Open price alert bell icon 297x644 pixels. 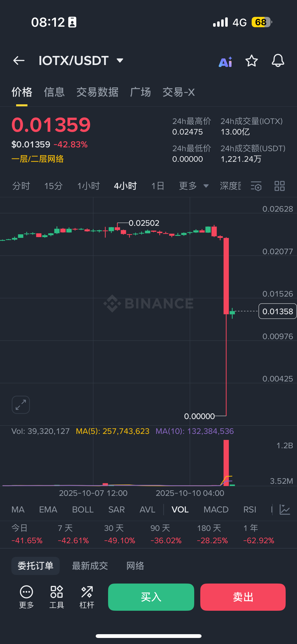pos(278,61)
